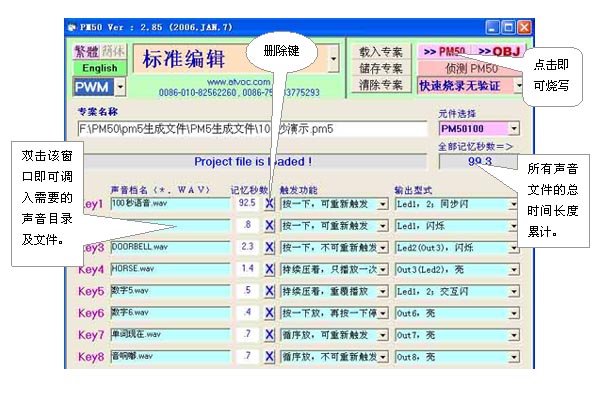
Task: Delete the DOORBELL.wav entry with its X
Action: click(269, 247)
